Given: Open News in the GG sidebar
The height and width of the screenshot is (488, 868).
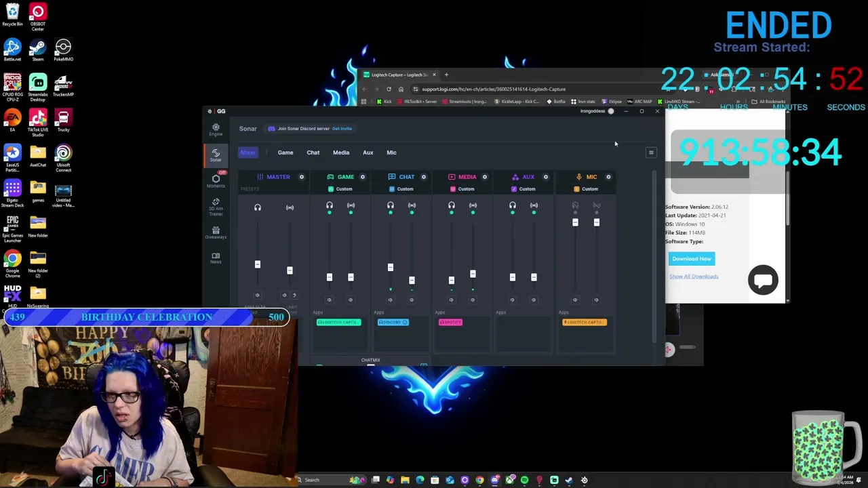Looking at the screenshot, I should tap(216, 258).
